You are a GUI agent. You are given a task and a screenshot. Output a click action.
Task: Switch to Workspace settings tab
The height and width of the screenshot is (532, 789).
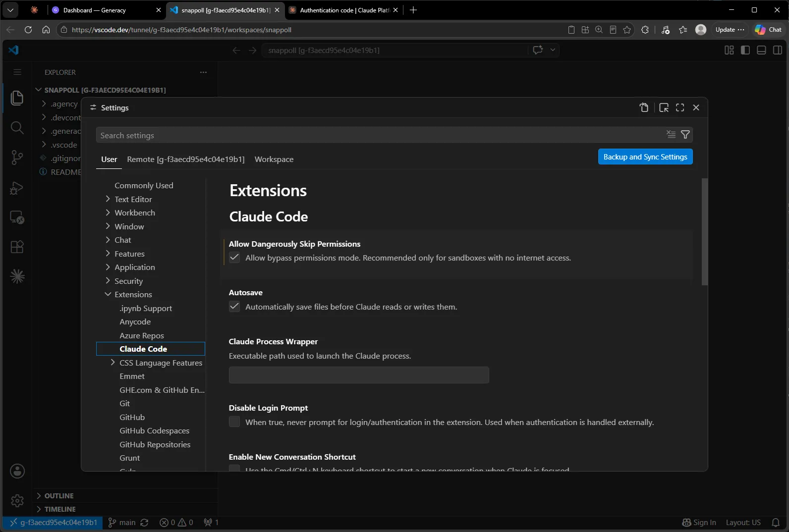click(x=274, y=159)
